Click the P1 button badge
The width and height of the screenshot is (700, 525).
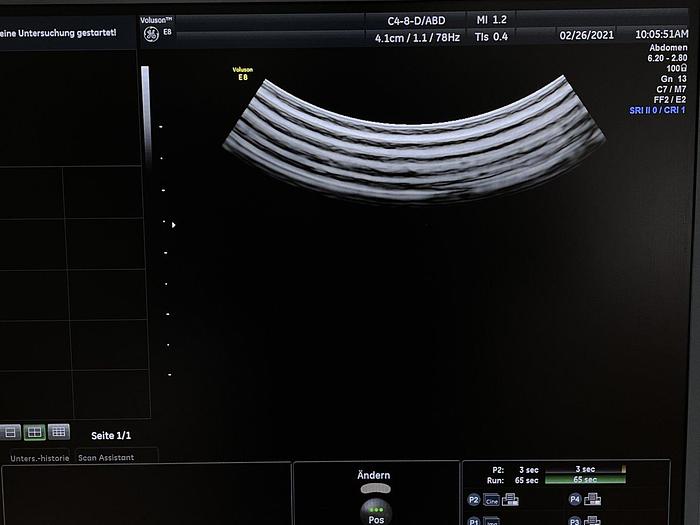[x=474, y=521]
